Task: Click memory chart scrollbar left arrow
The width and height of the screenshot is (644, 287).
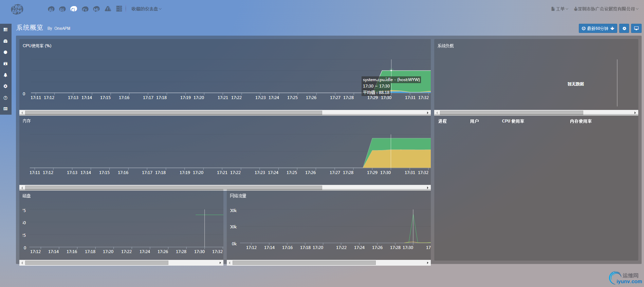Action: [22, 188]
